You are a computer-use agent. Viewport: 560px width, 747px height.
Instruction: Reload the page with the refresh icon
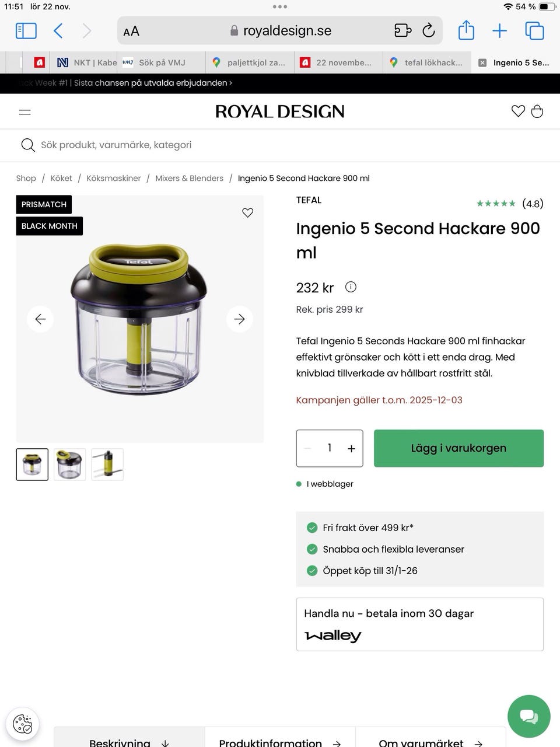pos(429,30)
